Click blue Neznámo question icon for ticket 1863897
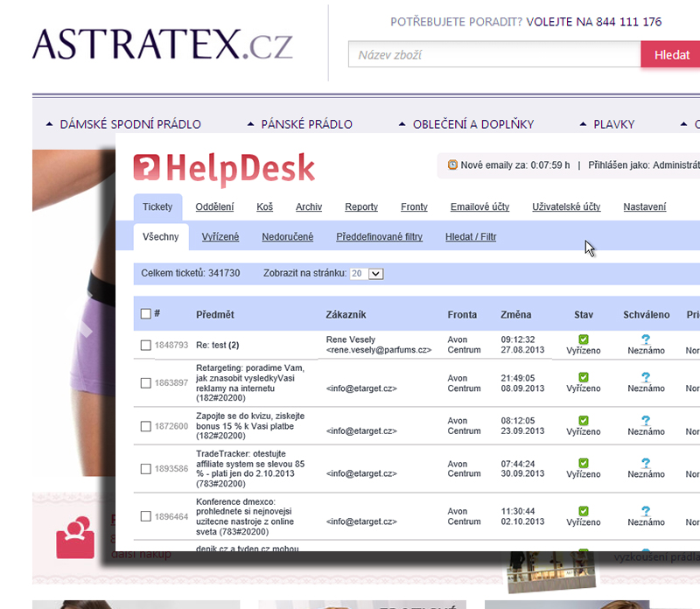The width and height of the screenshot is (700, 609). click(646, 377)
